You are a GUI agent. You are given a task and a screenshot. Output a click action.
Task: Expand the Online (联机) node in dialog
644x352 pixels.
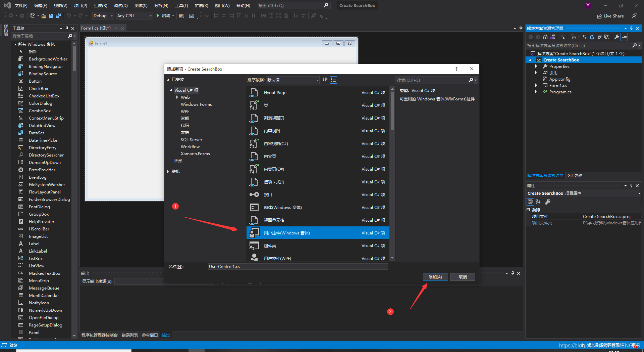[x=168, y=172]
